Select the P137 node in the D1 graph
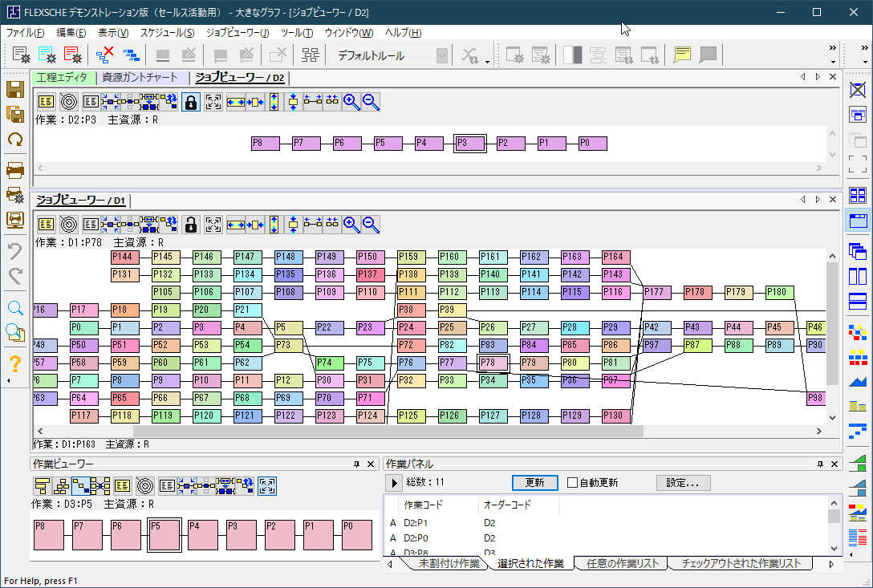873x588 pixels. pyautogui.click(x=370, y=274)
